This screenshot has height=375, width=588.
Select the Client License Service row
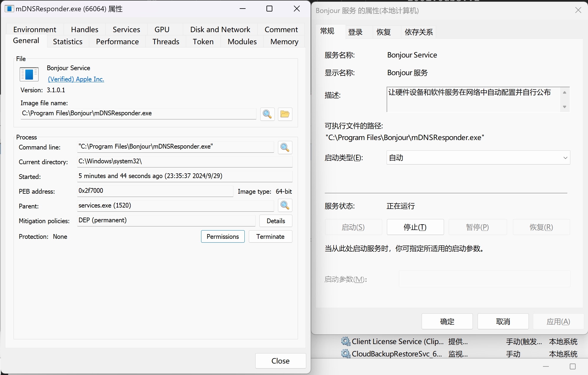459,341
